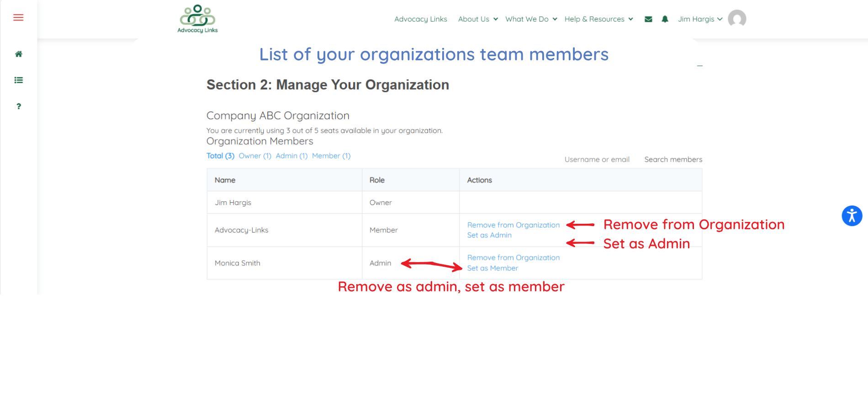Open the Help & Resources dropdown
The height and width of the screenshot is (411, 868).
[x=598, y=19]
